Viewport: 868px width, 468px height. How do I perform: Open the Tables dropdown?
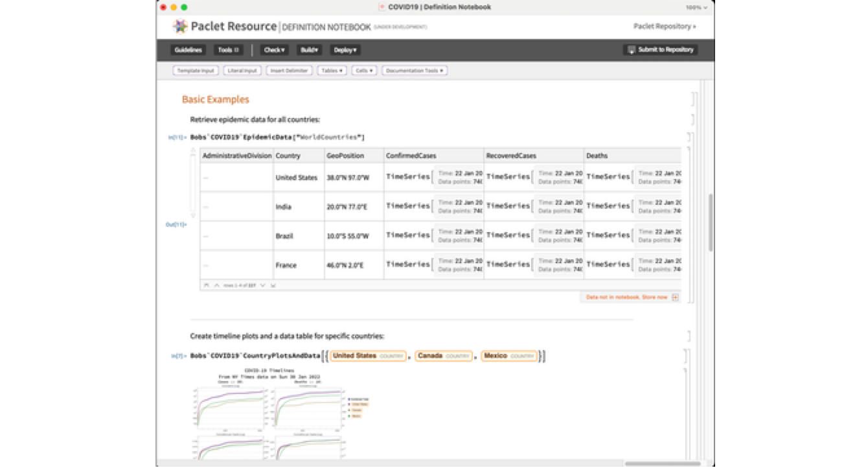[332, 71]
